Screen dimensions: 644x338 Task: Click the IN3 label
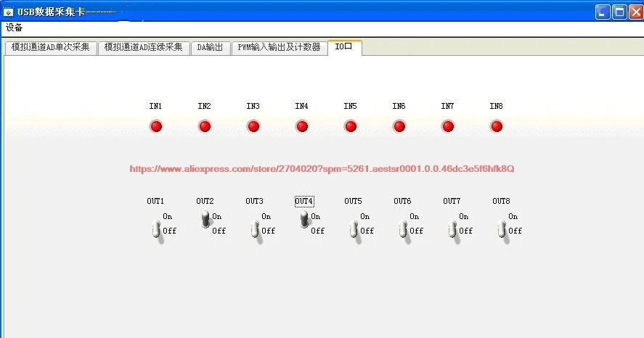253,106
